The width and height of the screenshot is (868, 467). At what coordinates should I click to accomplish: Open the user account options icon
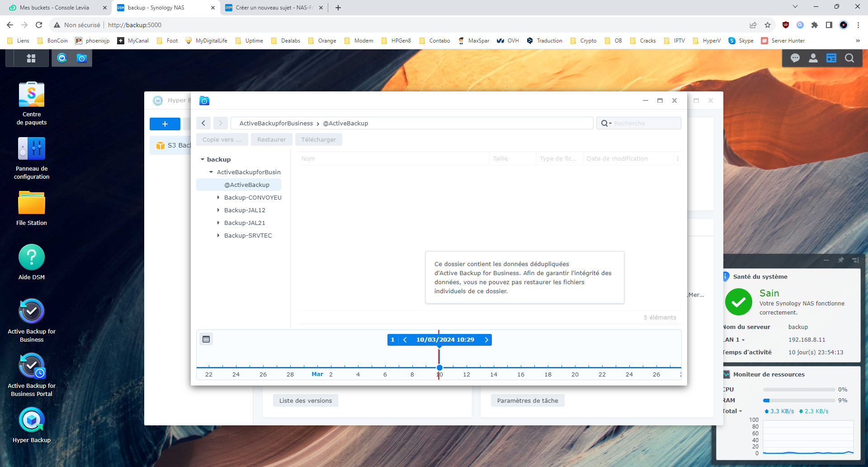[813, 58]
